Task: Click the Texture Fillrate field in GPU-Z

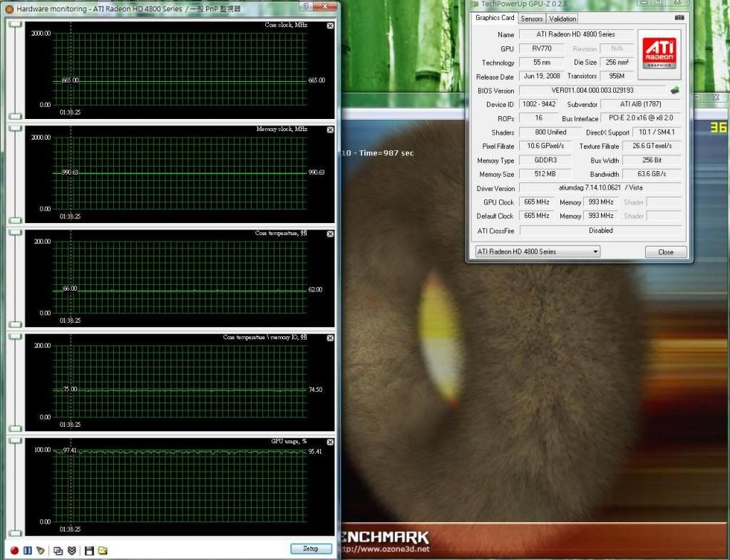Action: 652,146
